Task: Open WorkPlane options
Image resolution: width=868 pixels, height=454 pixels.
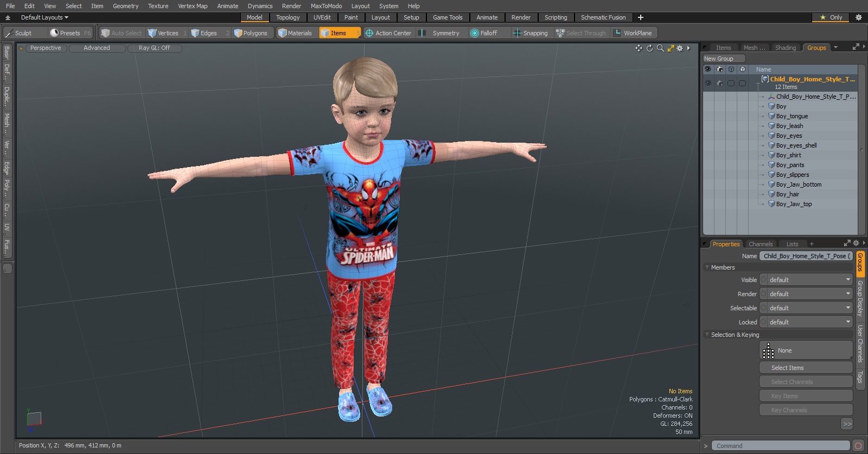Action: tap(633, 33)
